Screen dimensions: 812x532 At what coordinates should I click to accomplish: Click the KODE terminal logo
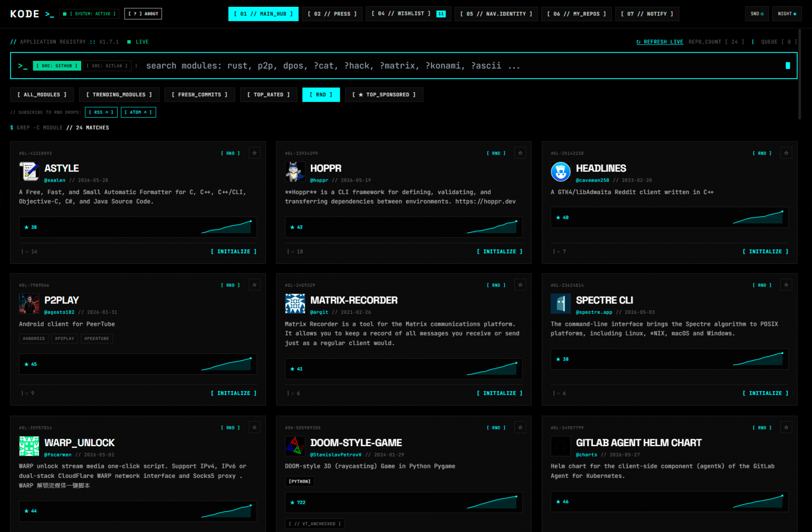32,14
